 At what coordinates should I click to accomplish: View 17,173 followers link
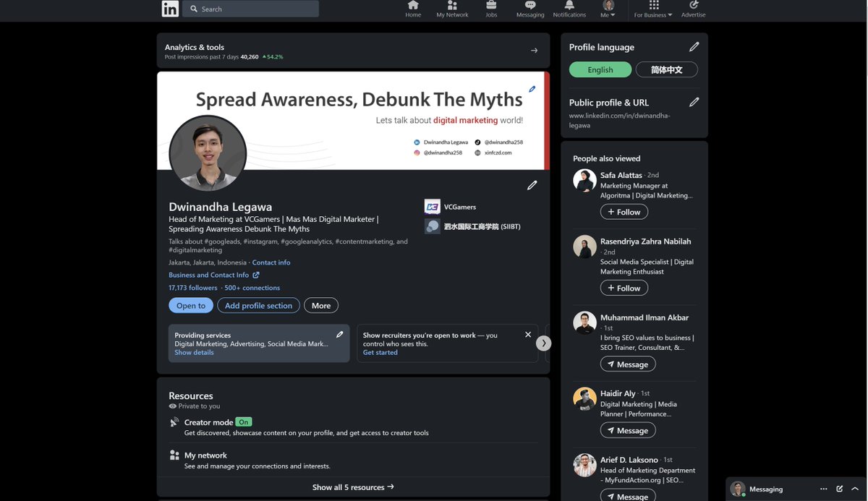[x=193, y=288]
